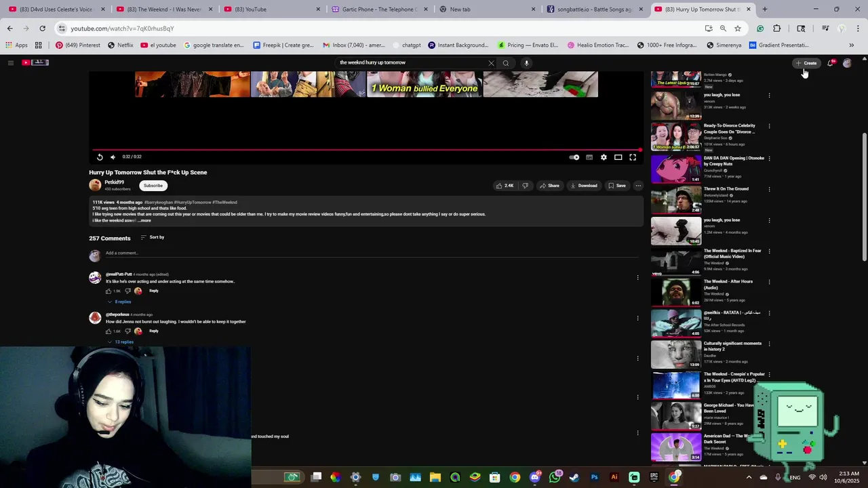Bookmark this page with the star
Image resolution: width=868 pixels, height=488 pixels.
(x=738, y=28)
